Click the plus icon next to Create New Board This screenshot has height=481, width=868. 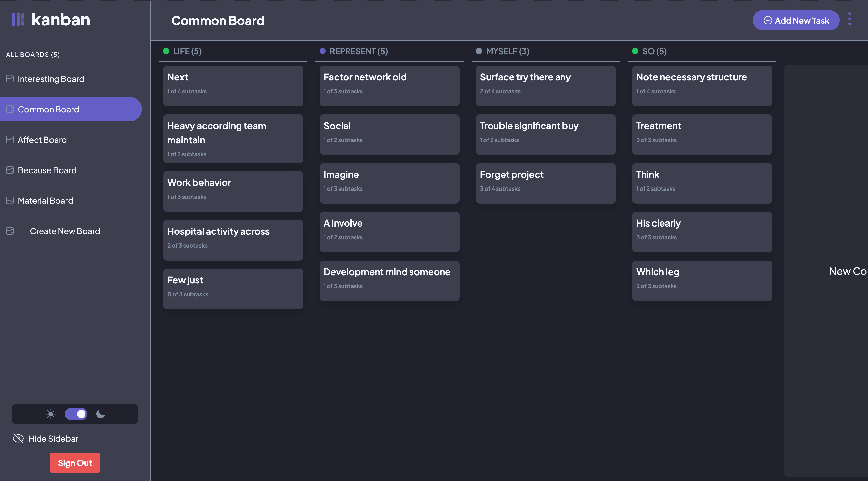pyautogui.click(x=24, y=231)
